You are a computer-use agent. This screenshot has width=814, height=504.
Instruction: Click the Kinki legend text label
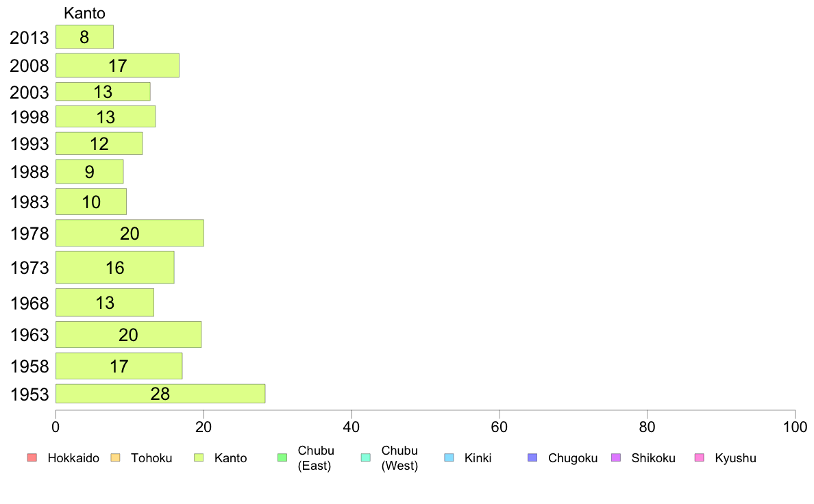478,458
